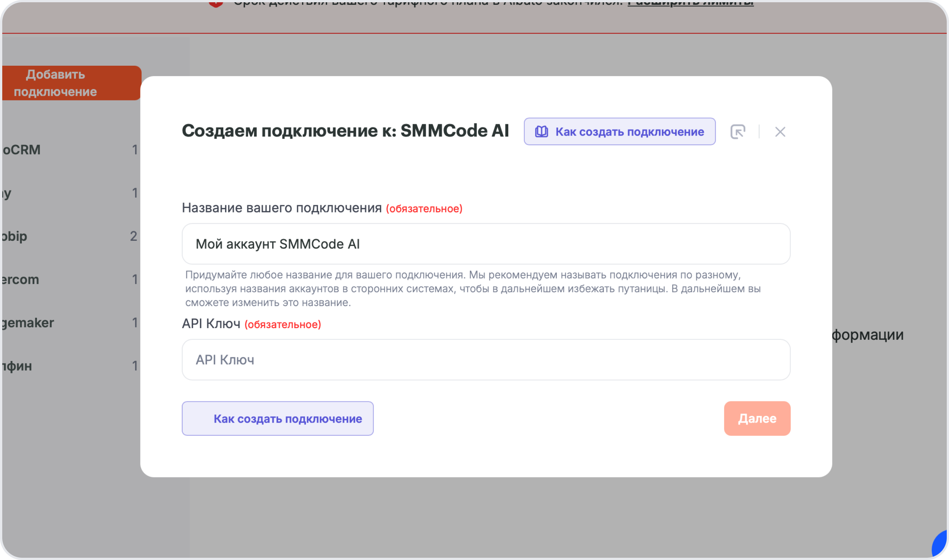Screen dimensions: 949x560
Task: Click the connection name input field
Action: pyautogui.click(x=486, y=244)
